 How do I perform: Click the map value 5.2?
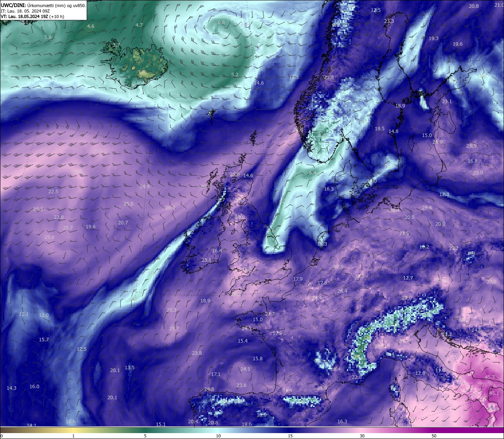(x=235, y=74)
